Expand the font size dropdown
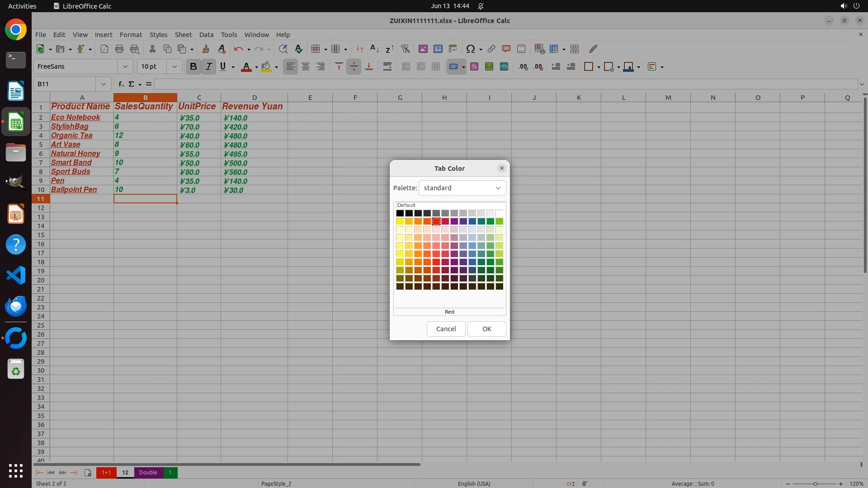This screenshot has height=488, width=868. point(174,67)
